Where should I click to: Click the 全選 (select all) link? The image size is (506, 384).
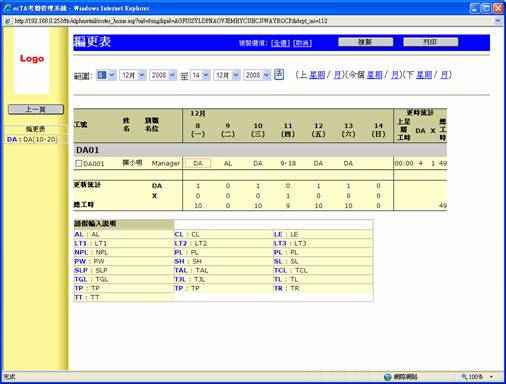coord(280,43)
